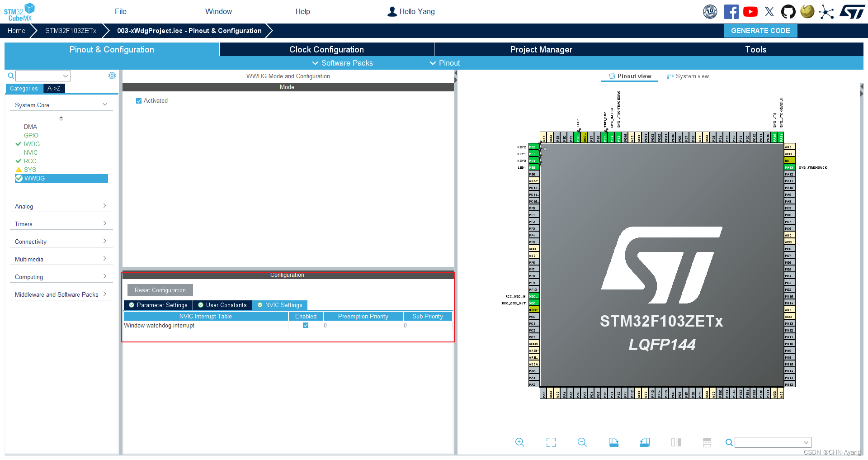868x460 pixels.
Task: Click the peripheral search magnifier icon
Action: coord(11,76)
